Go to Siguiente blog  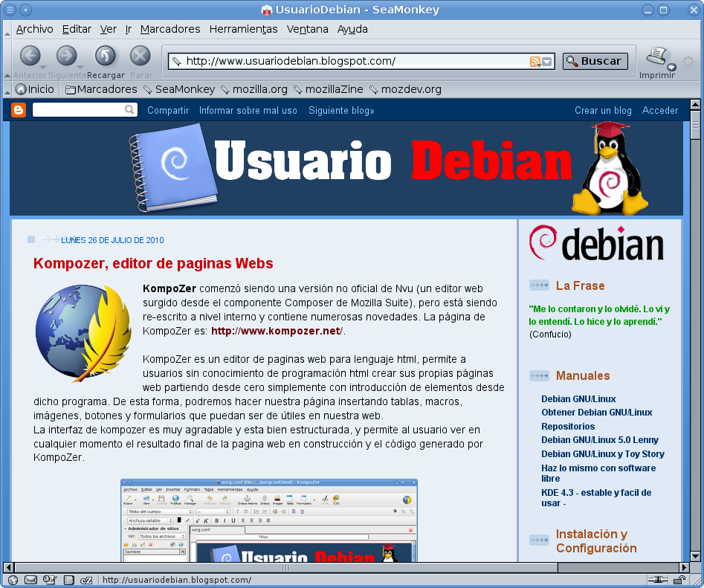point(341,111)
